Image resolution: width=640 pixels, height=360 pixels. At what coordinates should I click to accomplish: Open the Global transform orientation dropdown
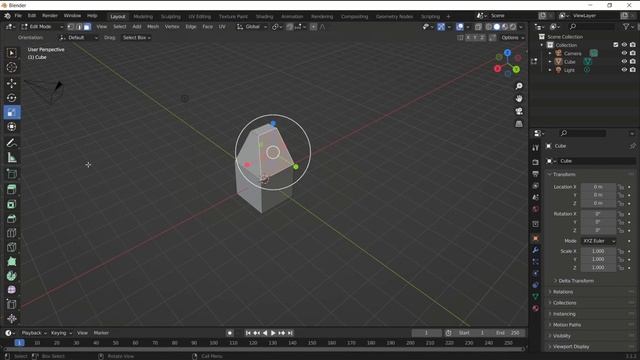(252, 27)
